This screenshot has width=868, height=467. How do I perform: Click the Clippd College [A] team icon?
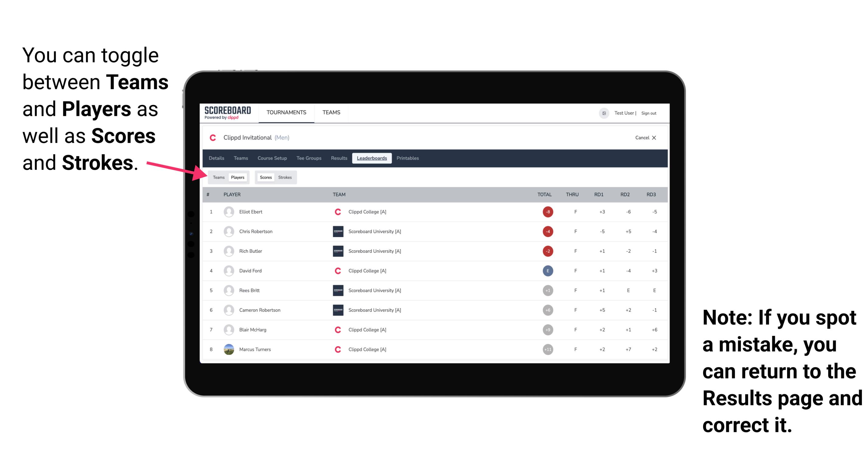337,211
